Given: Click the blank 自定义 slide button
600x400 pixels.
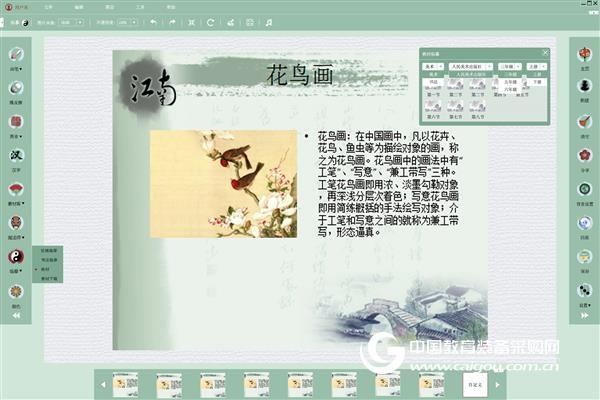Looking at the screenshot, I should click(475, 385).
